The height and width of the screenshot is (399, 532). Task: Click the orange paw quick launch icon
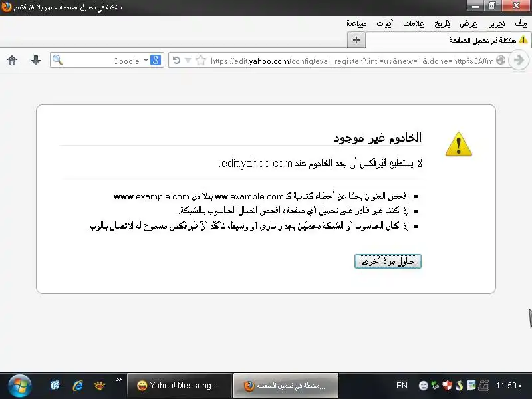click(x=99, y=386)
